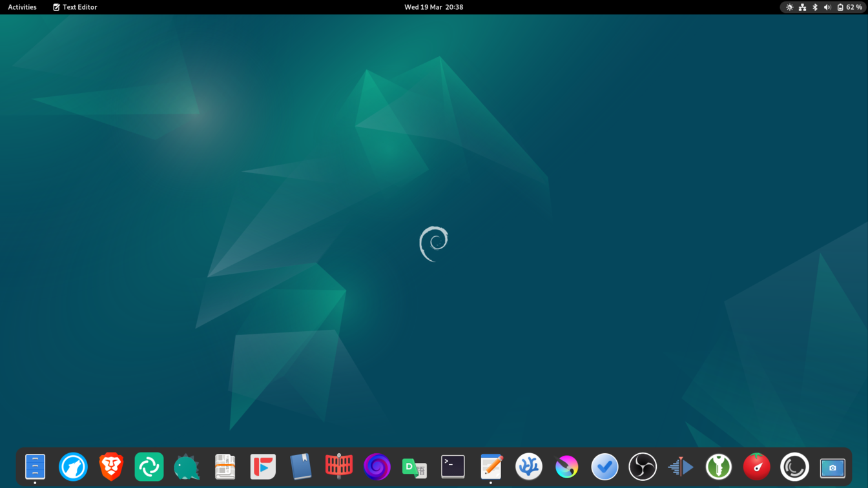Open the Files manager from the dock
Screen dimensions: 868x488
coord(35,466)
